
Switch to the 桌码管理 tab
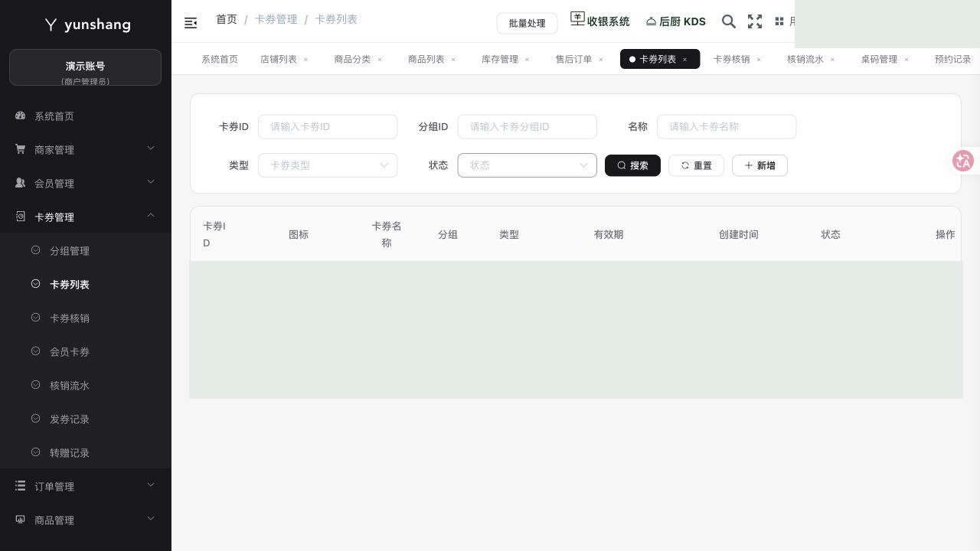(879, 59)
